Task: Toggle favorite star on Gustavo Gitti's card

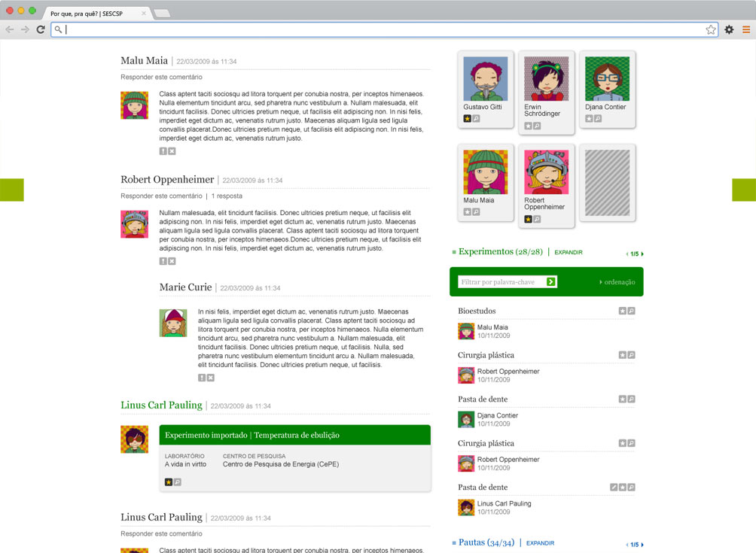Action: tap(468, 119)
